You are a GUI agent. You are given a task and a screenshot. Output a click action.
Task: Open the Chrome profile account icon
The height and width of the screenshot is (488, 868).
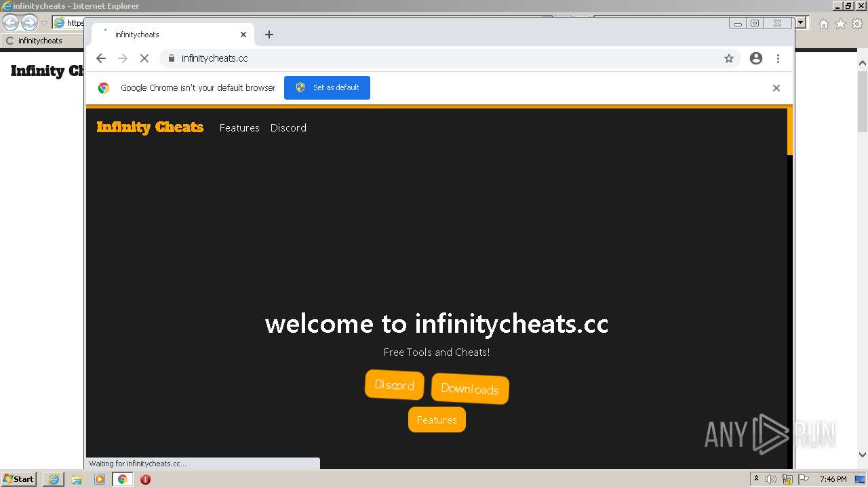click(756, 58)
